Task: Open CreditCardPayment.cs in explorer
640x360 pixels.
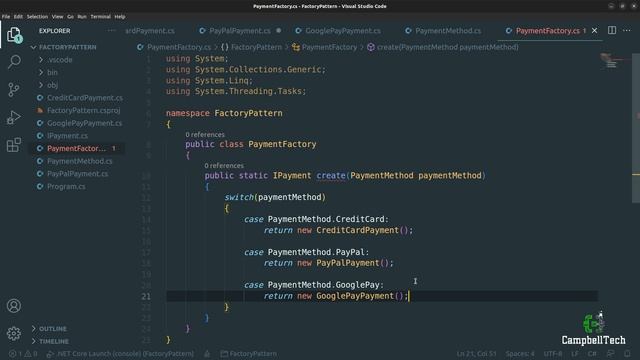Action: [x=84, y=98]
